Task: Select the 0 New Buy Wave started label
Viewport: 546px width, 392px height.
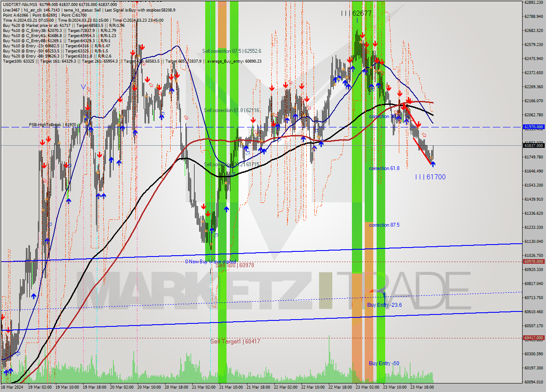Action: tap(211, 261)
